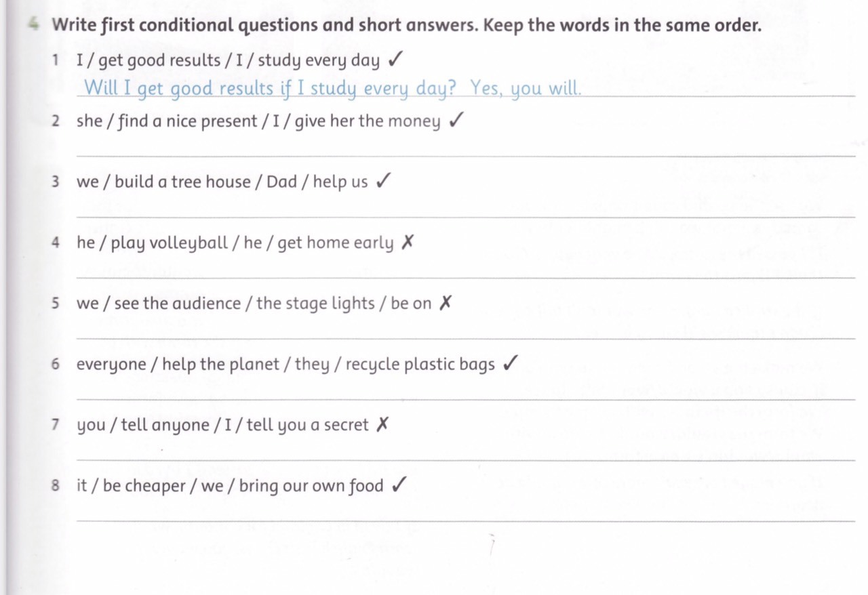868x595 pixels.
Task: Click the X mark after 'get home early'
Action: (407, 242)
